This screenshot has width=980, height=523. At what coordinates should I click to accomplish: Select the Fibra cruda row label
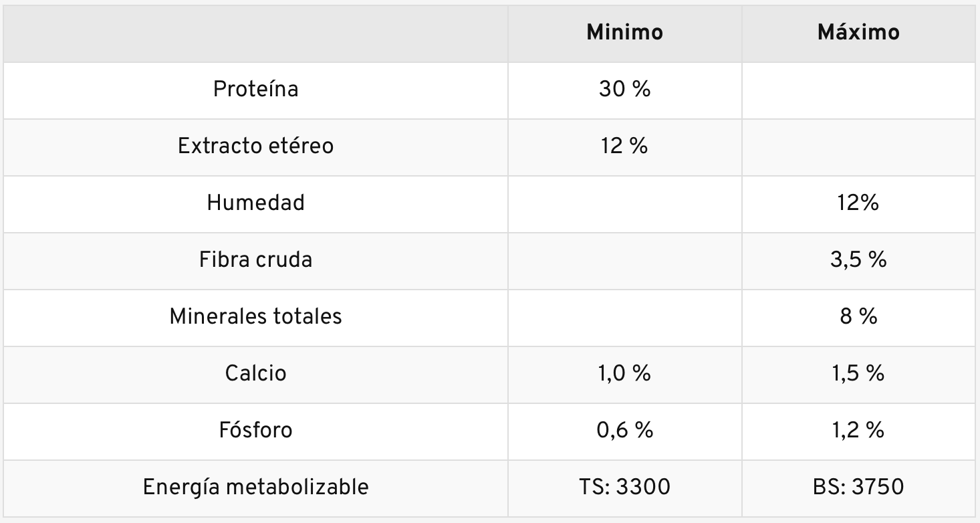pos(255,259)
